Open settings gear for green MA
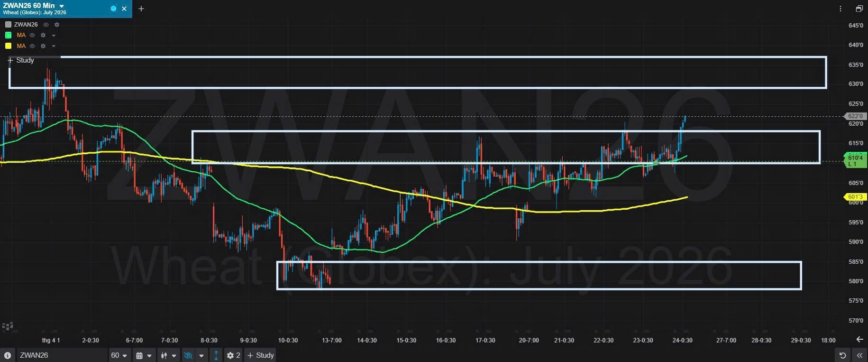868x362 pixels. [x=43, y=35]
